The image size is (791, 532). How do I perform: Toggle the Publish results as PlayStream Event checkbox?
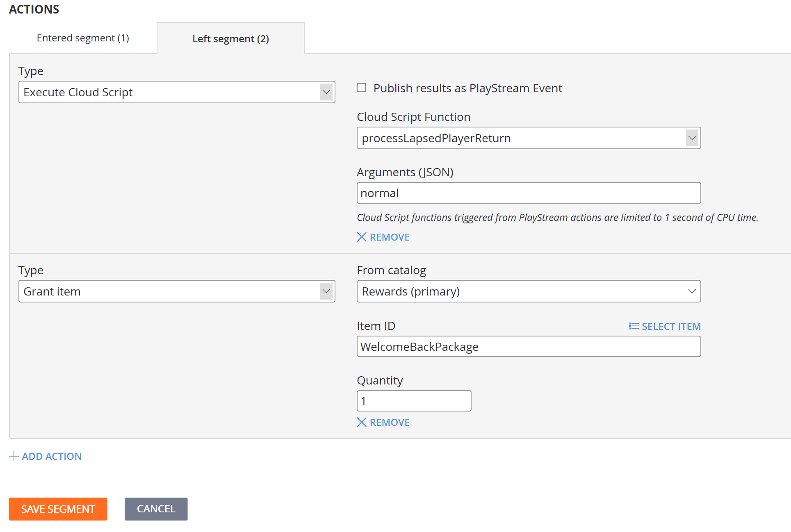click(362, 88)
